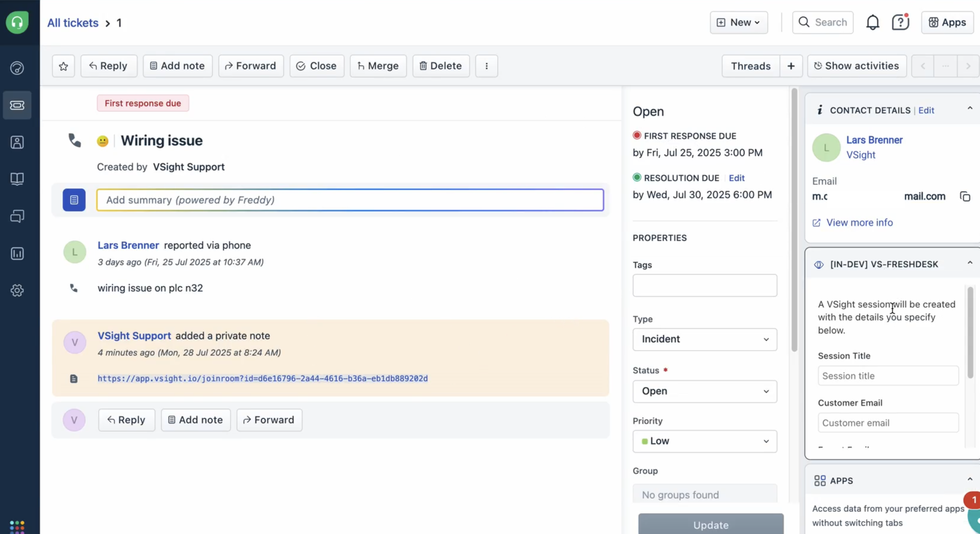The width and height of the screenshot is (980, 534).
Task: Click the Add summary field
Action: [x=350, y=200]
